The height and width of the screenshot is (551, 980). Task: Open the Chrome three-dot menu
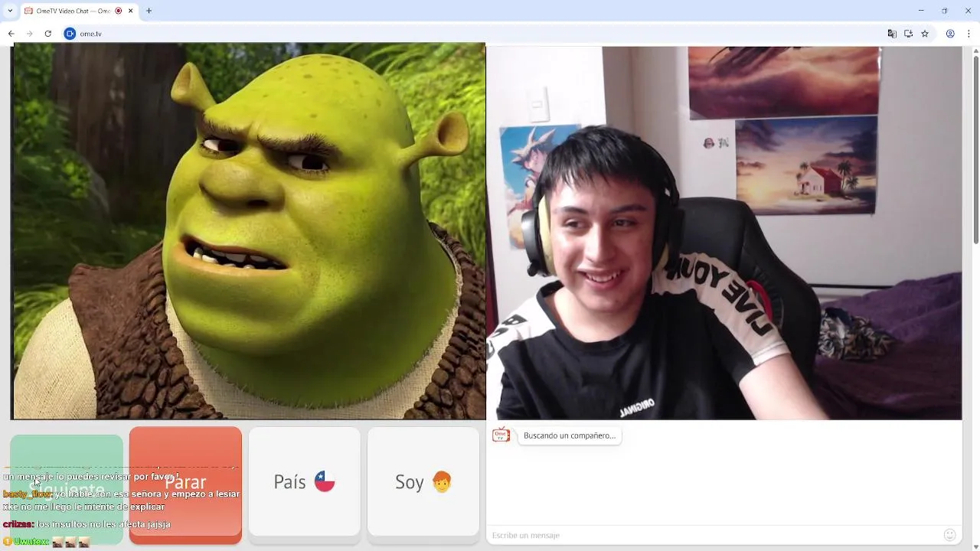[x=969, y=34]
